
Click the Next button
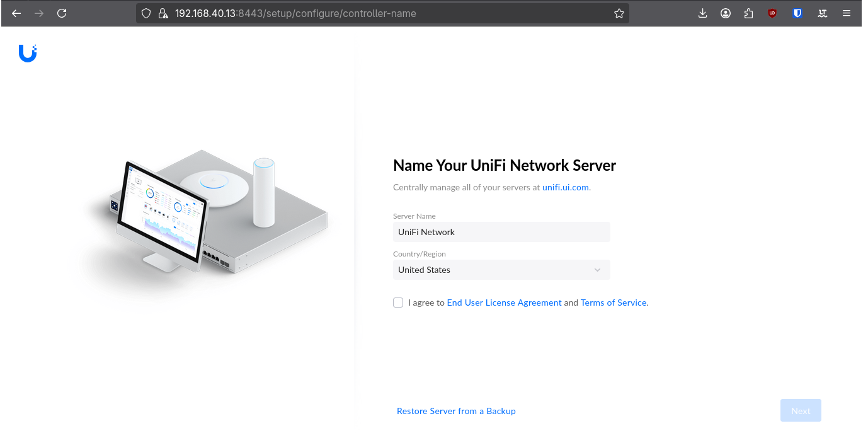tap(801, 411)
